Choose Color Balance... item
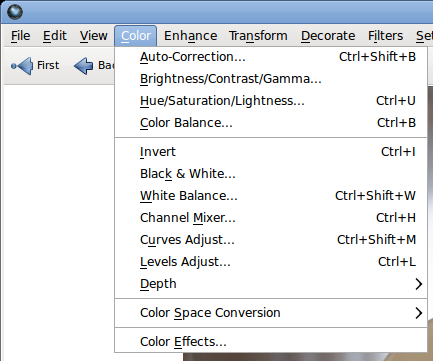 pos(271,123)
